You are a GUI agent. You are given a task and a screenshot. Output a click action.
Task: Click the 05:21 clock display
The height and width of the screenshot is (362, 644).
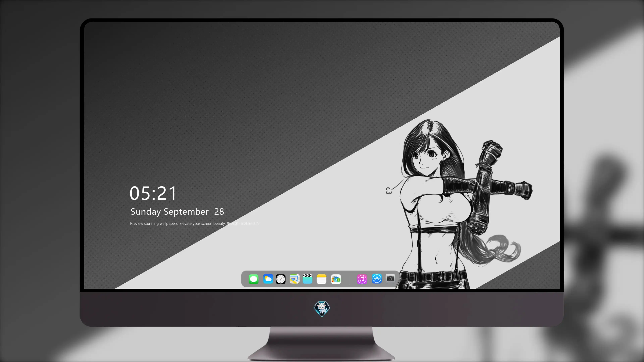pyautogui.click(x=153, y=193)
